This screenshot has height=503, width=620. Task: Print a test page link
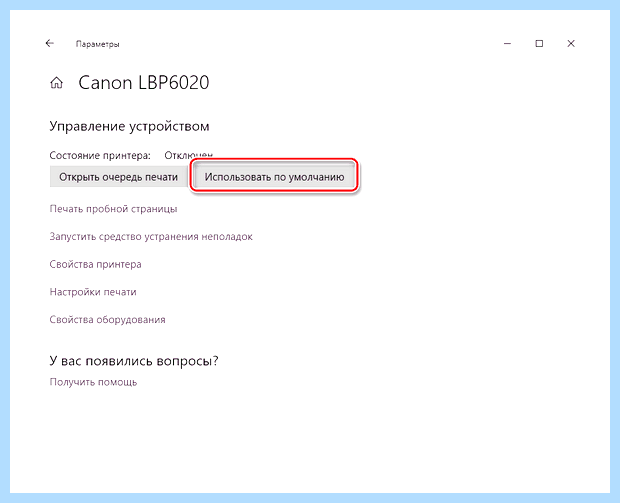(x=113, y=209)
